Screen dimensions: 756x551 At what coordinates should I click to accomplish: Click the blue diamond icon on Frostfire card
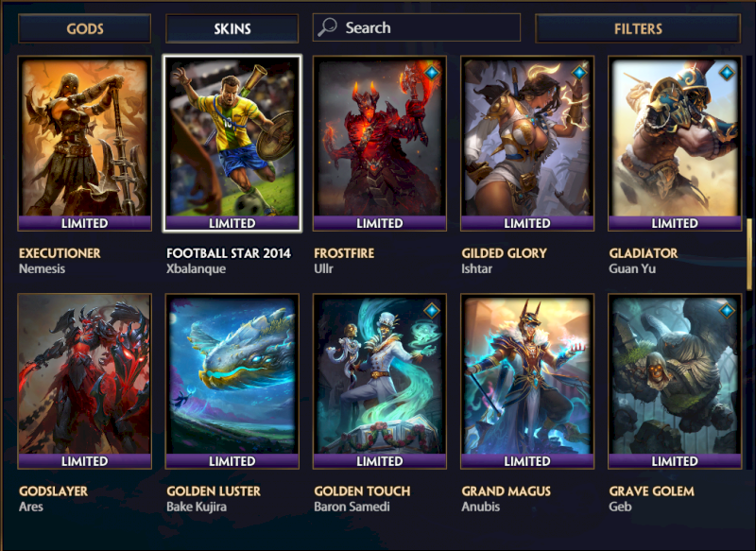point(431,73)
